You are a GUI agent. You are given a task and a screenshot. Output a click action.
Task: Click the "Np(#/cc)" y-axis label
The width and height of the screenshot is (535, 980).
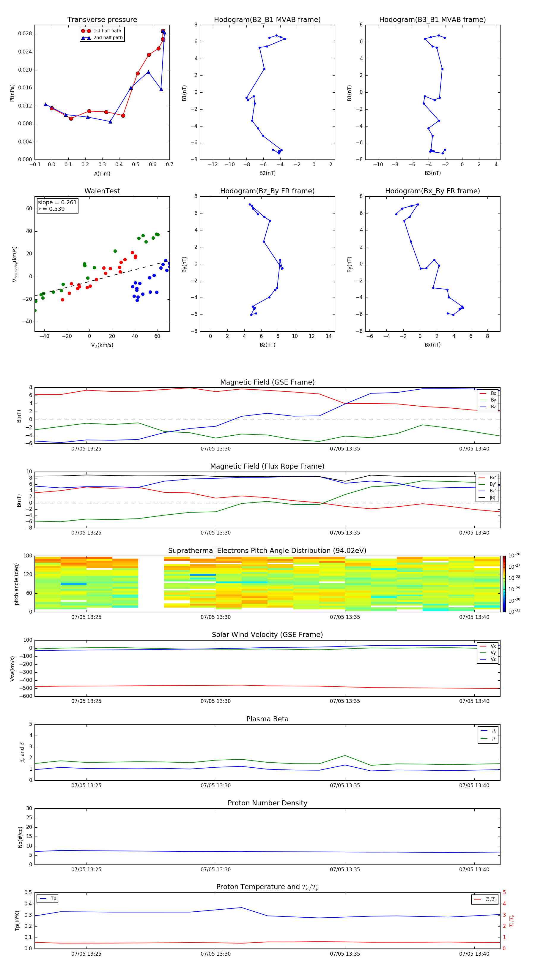pyautogui.click(x=20, y=837)
